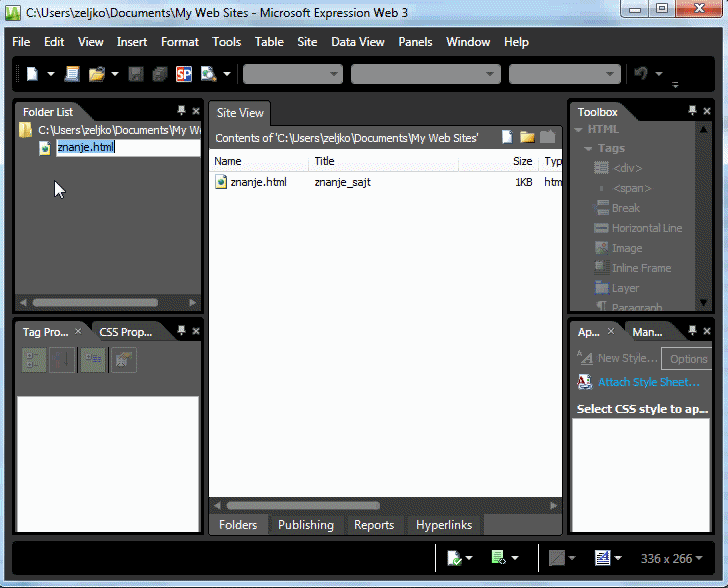Toggle the Toolbox panel auto-hide pin
Image resolution: width=728 pixels, height=588 pixels.
[692, 111]
